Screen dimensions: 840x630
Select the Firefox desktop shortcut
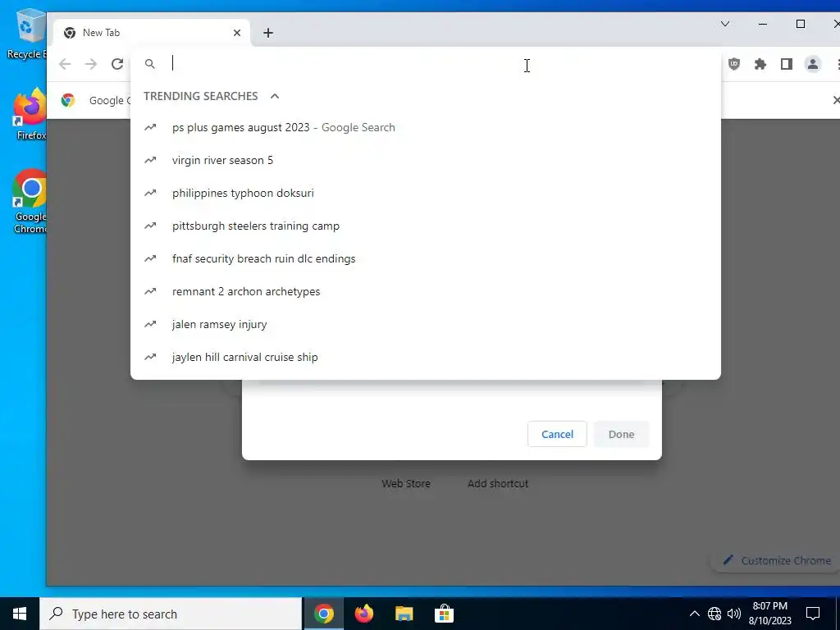point(30,113)
